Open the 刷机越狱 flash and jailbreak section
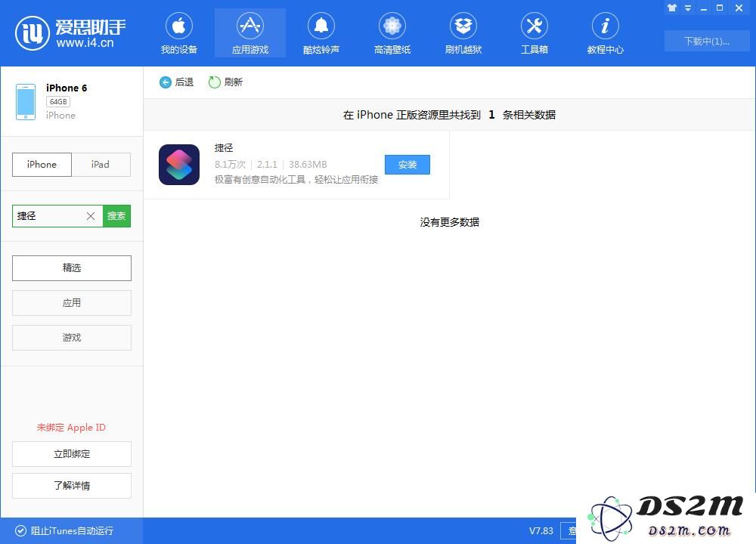 463,32
